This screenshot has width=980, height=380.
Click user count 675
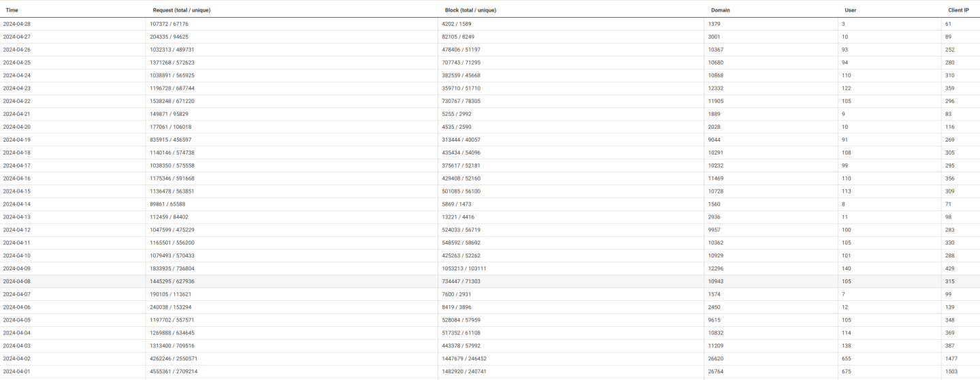tap(849, 371)
